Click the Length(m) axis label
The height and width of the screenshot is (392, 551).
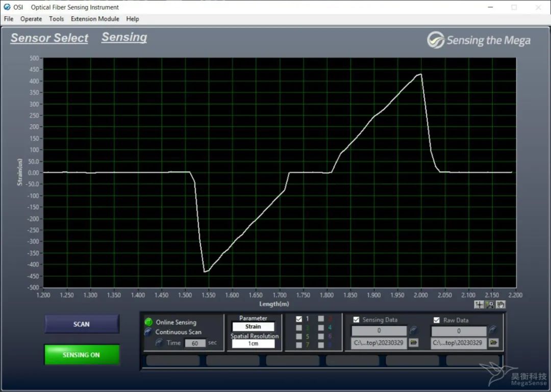point(274,304)
